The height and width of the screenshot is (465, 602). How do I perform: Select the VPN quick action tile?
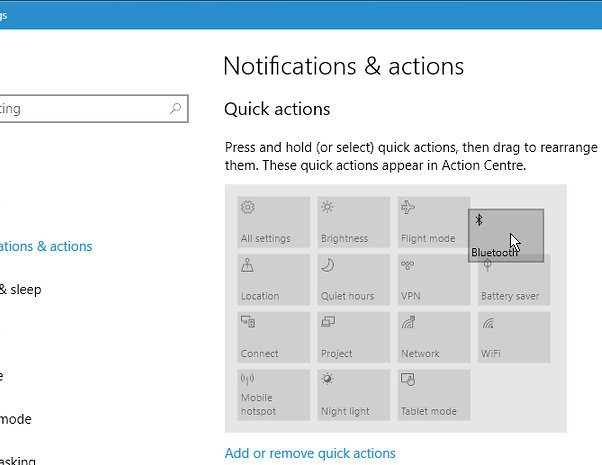tap(434, 280)
